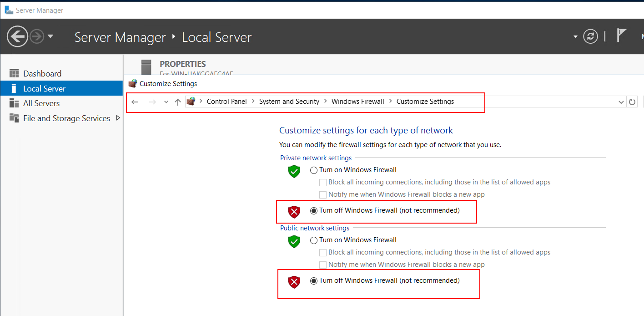Click the PROPERTIES heading text
644x316 pixels.
(x=183, y=64)
